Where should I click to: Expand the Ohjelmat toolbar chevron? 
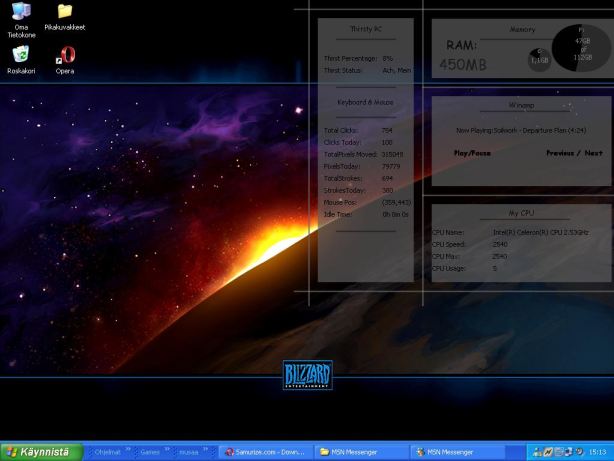pyautogui.click(x=128, y=450)
